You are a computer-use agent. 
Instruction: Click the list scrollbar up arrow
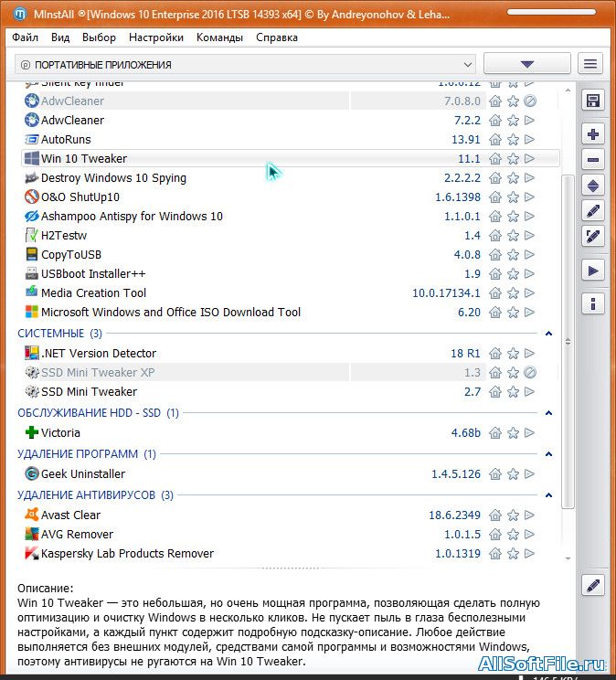click(568, 90)
